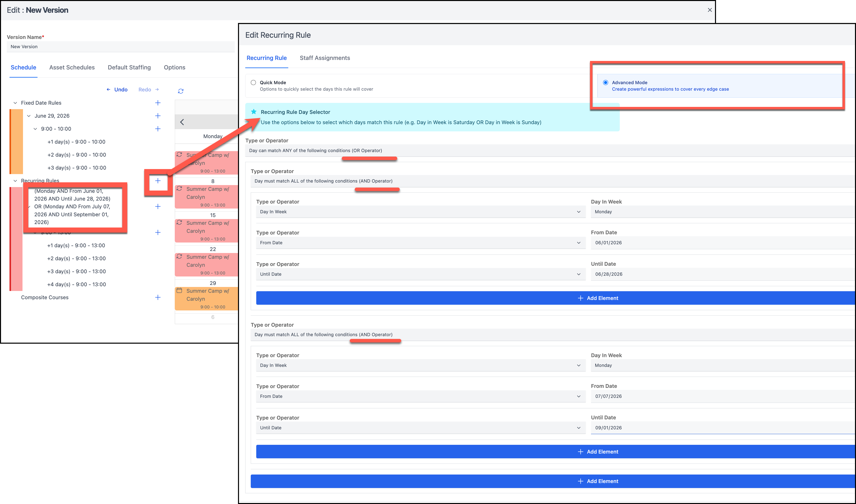This screenshot has height=504, width=856.
Task: Open first Day In Week type dropdown
Action: 420,212
